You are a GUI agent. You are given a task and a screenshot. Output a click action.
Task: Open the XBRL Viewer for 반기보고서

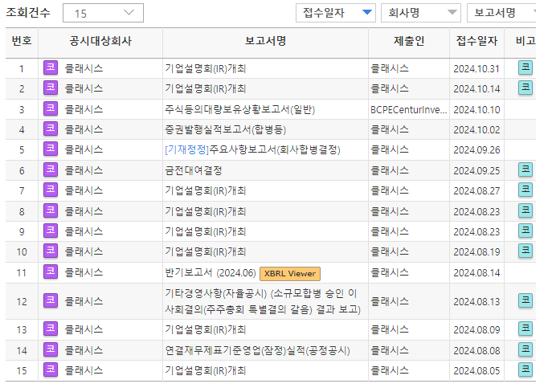click(x=290, y=274)
